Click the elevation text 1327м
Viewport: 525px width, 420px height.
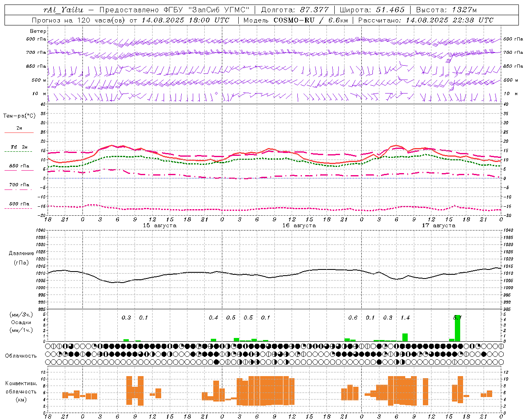[x=465, y=10]
